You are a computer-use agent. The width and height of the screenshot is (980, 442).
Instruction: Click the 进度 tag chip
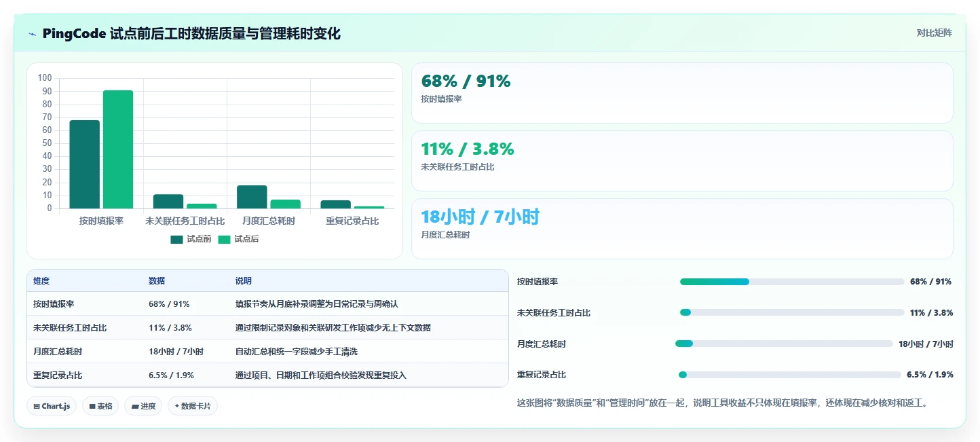pyautogui.click(x=143, y=406)
